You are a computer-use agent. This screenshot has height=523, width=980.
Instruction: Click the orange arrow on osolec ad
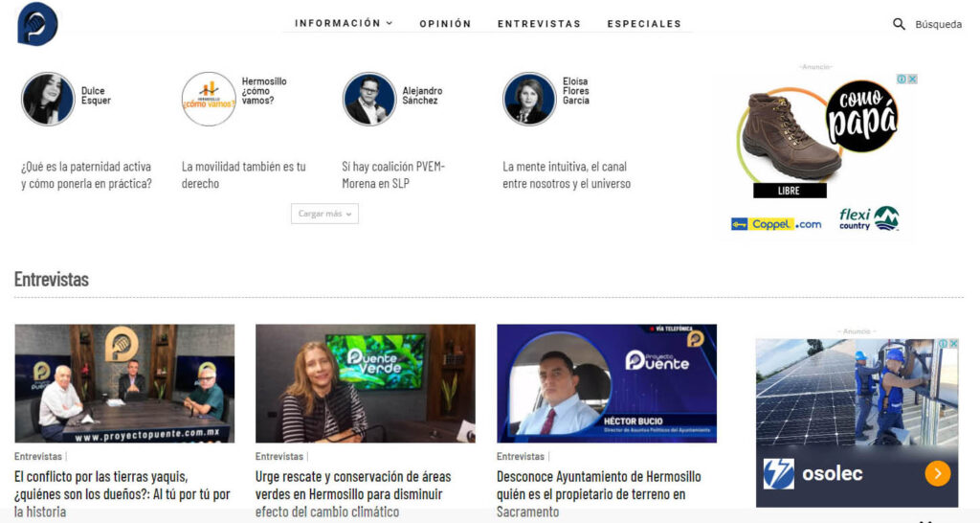938,473
